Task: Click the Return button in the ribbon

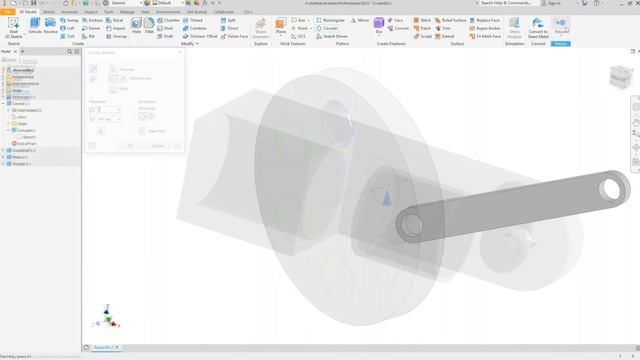Action: coord(561,26)
